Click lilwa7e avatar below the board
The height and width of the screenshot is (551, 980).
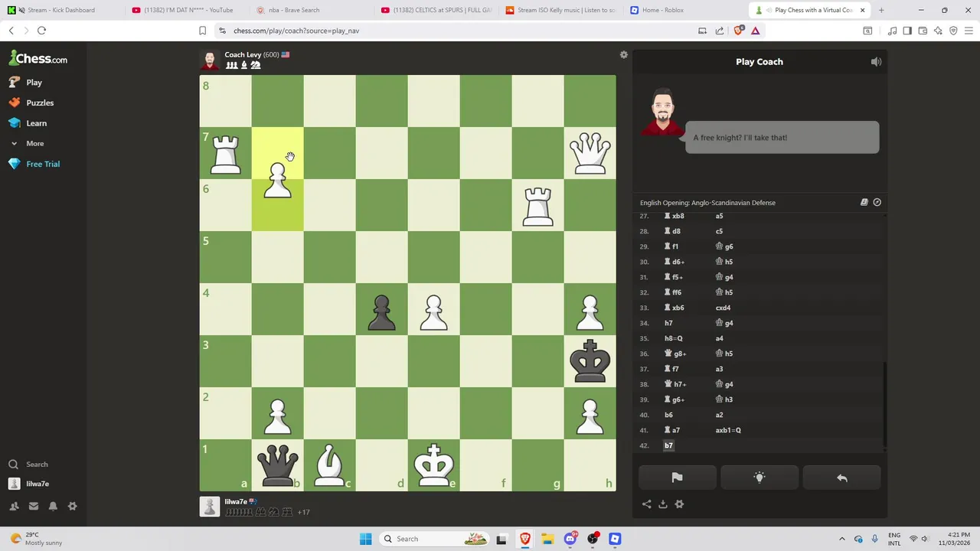pyautogui.click(x=210, y=507)
